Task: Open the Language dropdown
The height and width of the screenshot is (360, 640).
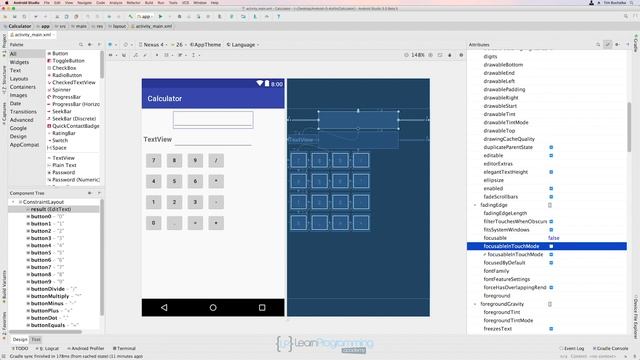Action: click(243, 44)
